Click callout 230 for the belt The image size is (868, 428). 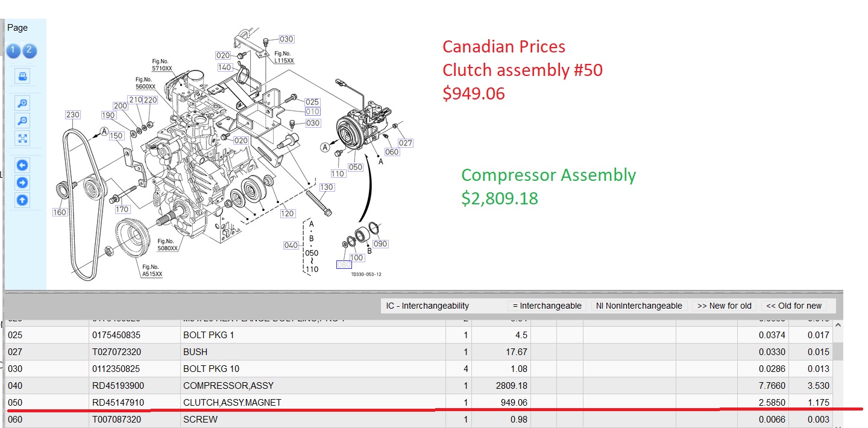coord(73,115)
